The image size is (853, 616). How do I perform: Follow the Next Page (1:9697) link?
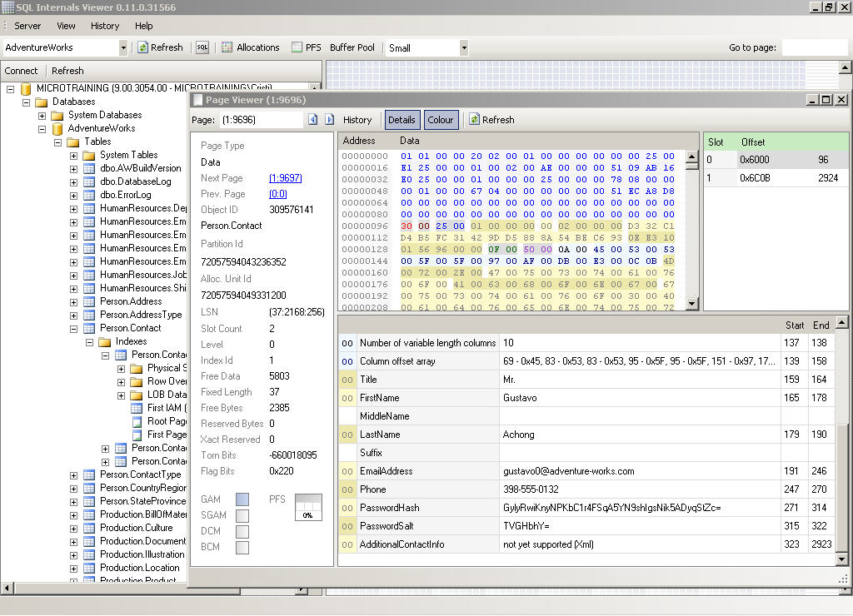click(285, 178)
